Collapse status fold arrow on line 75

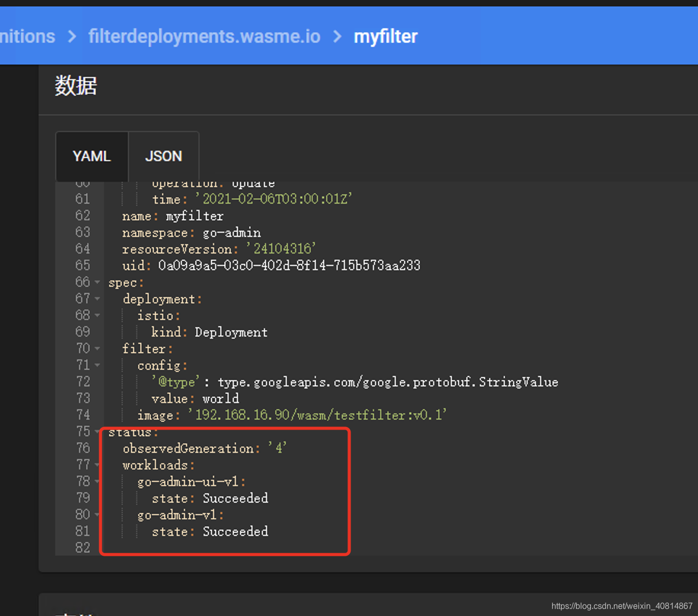pyautogui.click(x=97, y=432)
